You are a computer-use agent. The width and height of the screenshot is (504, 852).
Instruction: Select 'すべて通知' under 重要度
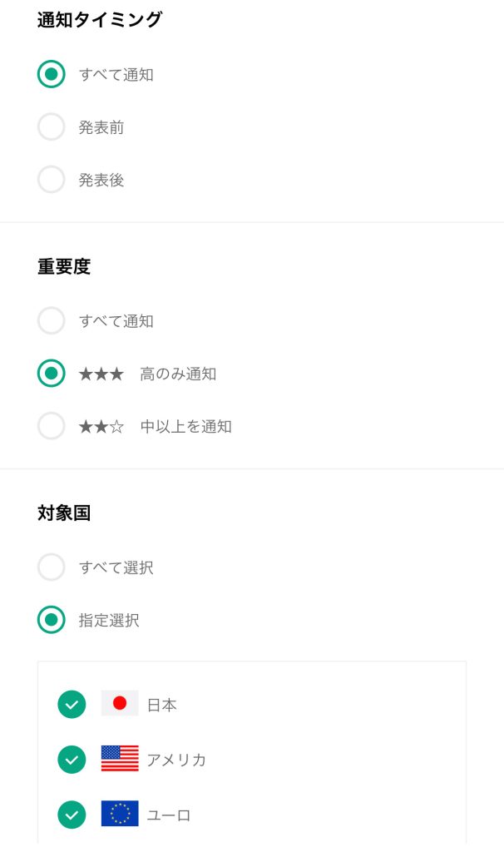click(52, 320)
